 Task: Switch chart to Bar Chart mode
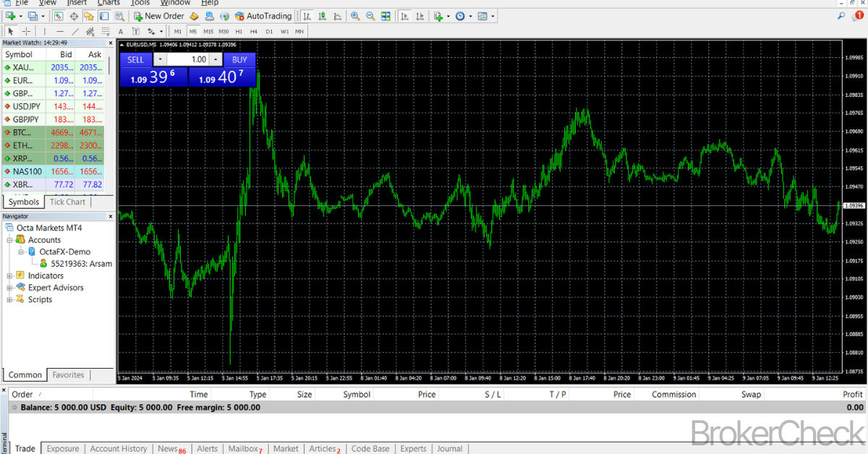coord(307,16)
